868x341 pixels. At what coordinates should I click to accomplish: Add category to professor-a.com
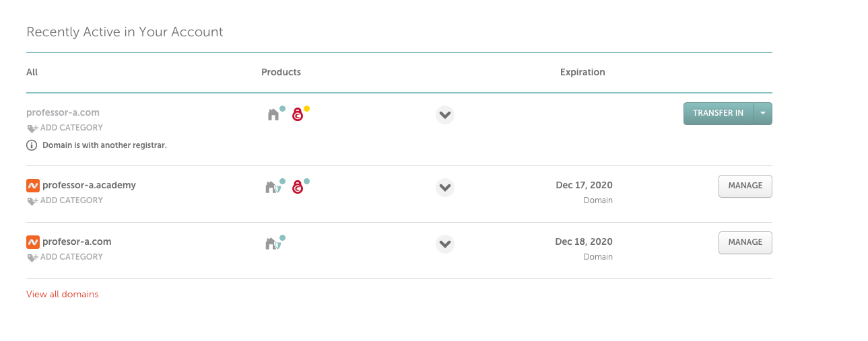[x=65, y=128]
